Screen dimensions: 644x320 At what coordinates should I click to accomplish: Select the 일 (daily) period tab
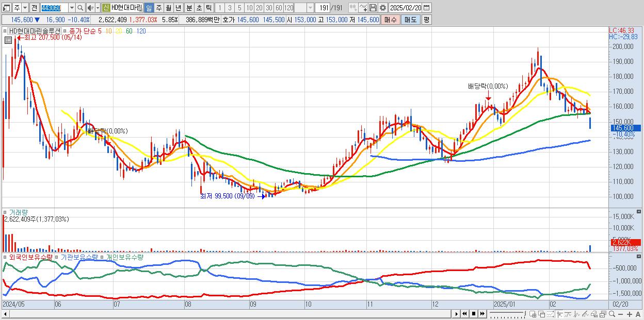[x=149, y=8]
